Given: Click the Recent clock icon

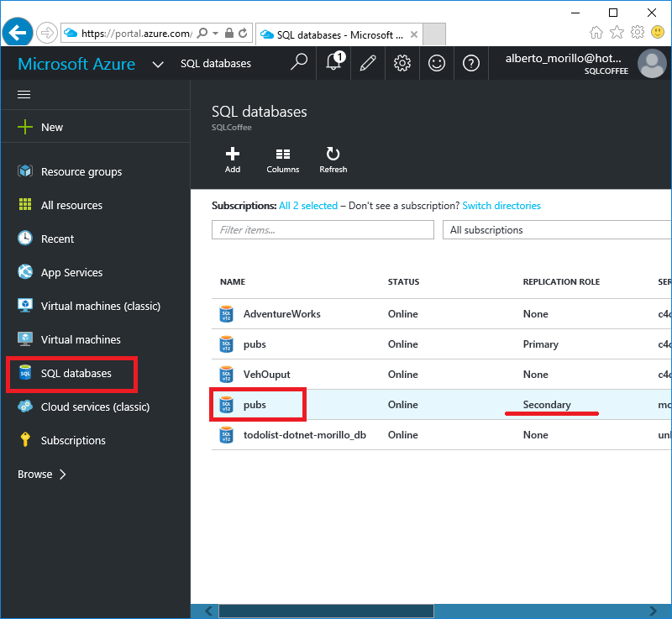Looking at the screenshot, I should 25,239.
